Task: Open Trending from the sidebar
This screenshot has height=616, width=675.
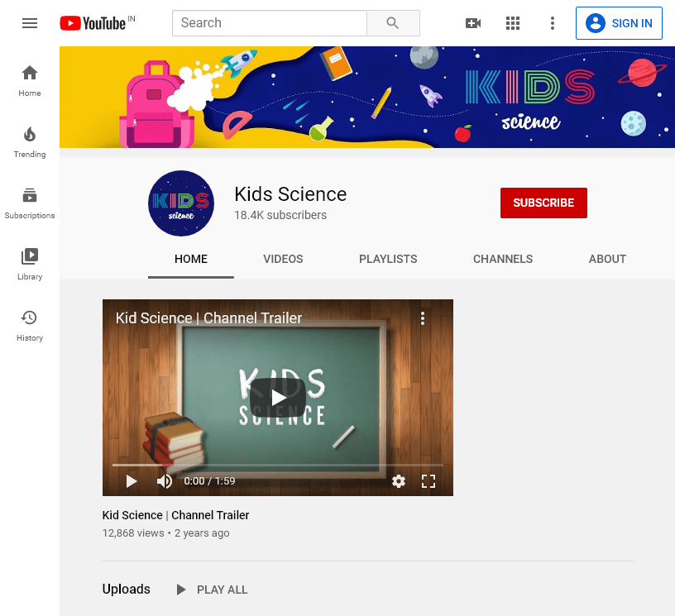Action: [30, 142]
